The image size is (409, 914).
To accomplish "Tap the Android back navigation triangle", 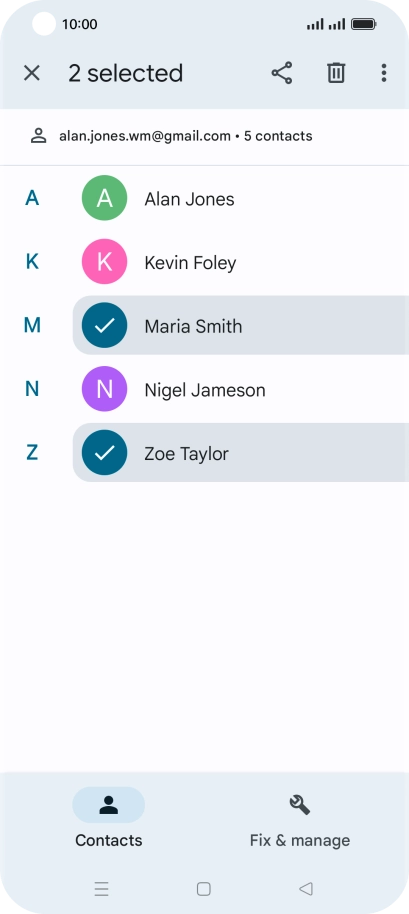I will (x=306, y=888).
